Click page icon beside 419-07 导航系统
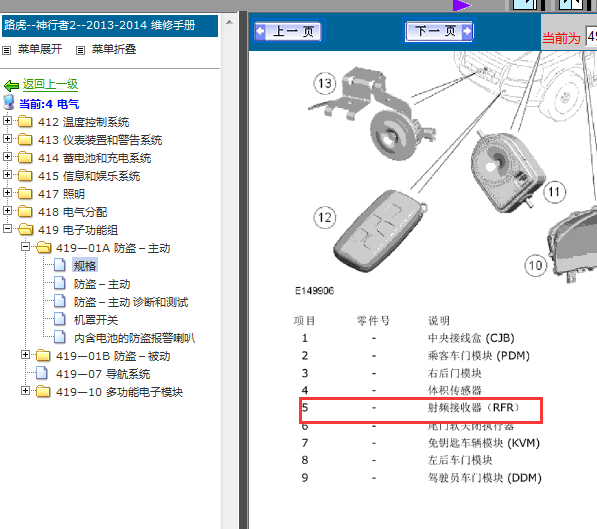597x529 pixels. point(42,373)
